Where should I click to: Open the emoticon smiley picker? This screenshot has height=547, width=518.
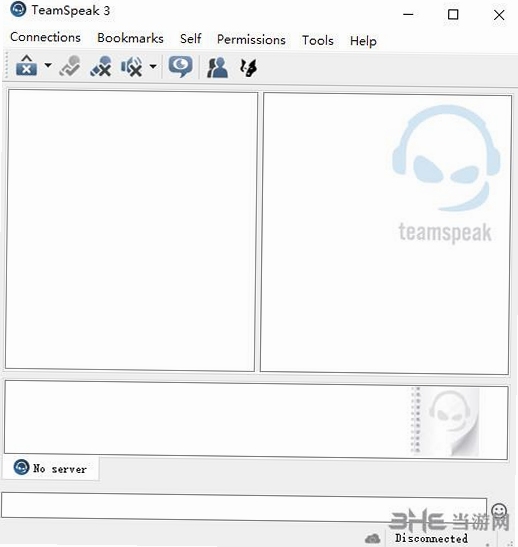click(x=499, y=512)
